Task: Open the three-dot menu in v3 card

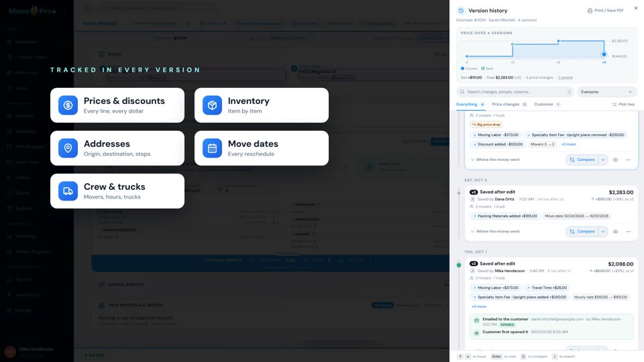Action: click(x=628, y=231)
